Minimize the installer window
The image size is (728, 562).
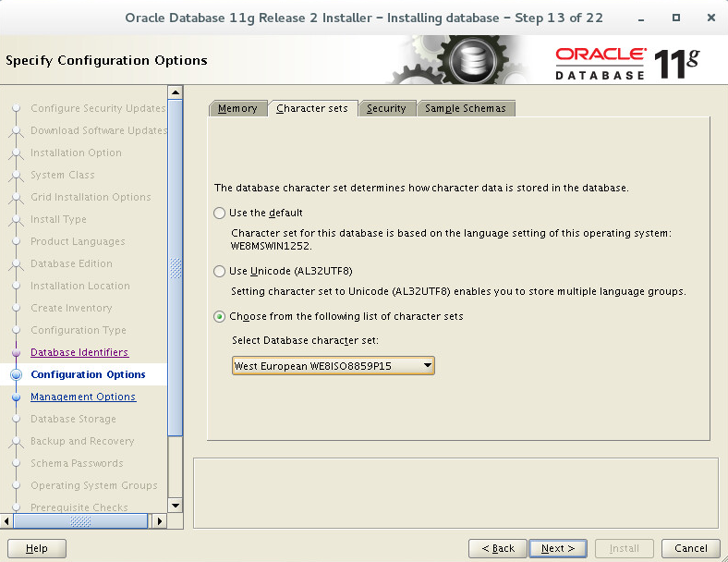pos(641,18)
